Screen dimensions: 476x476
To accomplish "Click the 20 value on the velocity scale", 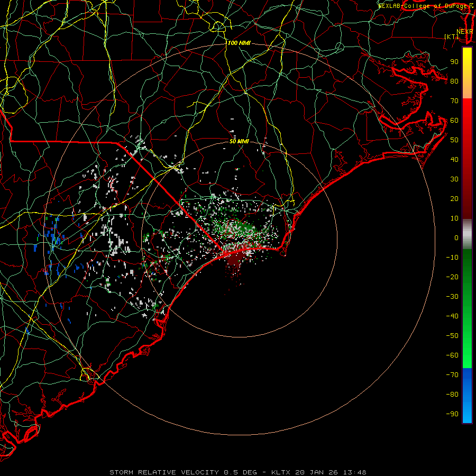I will 454,199.
